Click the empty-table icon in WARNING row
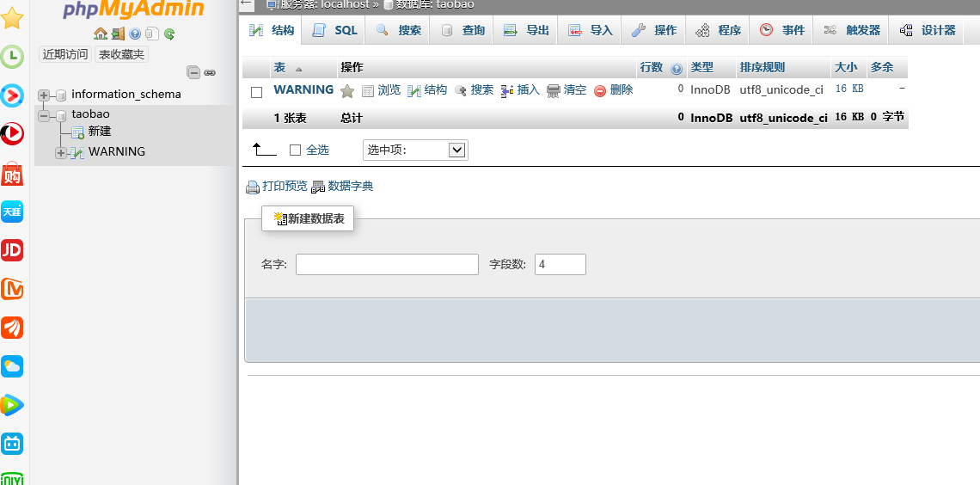Screen dimensions: 980x485 tap(553, 91)
